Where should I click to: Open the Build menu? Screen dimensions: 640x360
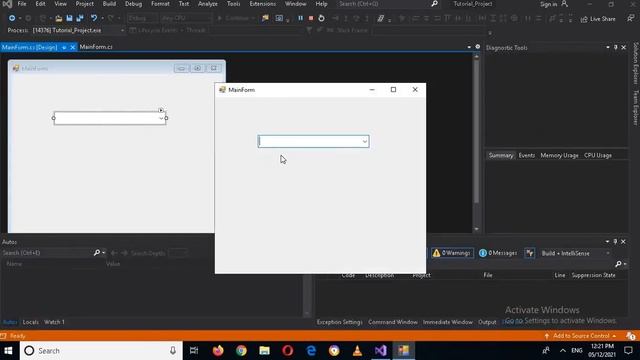[x=109, y=4]
